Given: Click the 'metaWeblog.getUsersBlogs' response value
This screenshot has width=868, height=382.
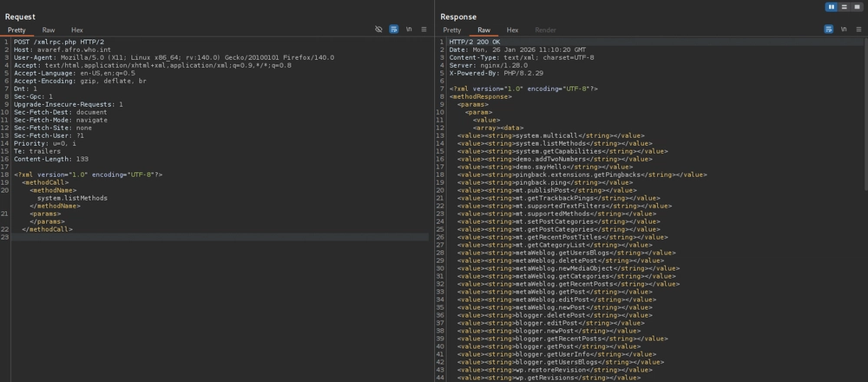Looking at the screenshot, I should click(x=562, y=253).
